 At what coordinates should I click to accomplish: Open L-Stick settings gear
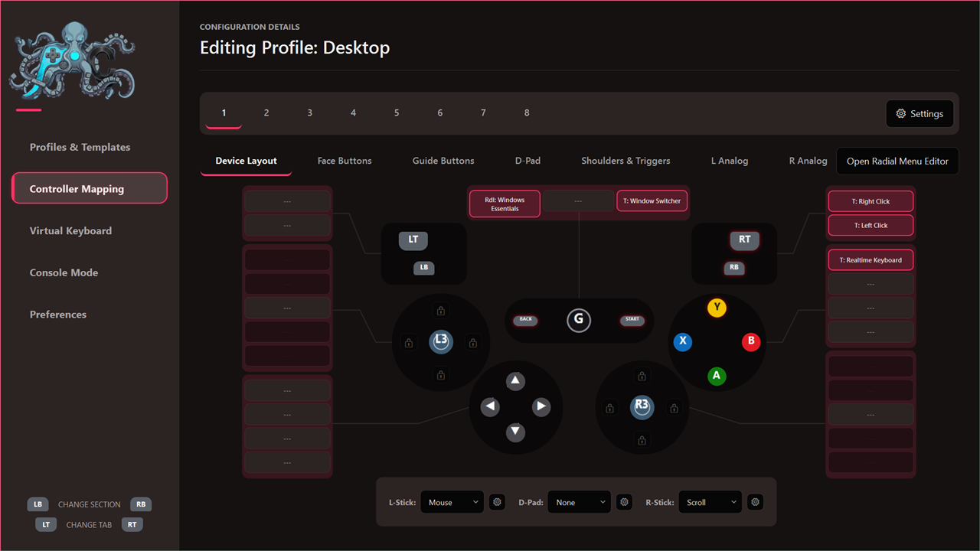tap(497, 502)
